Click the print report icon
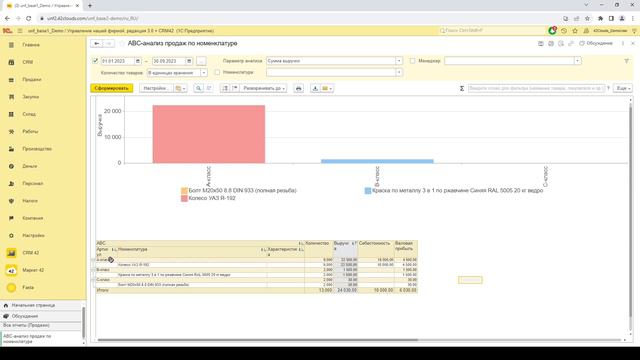The image size is (640, 360). coord(299,88)
